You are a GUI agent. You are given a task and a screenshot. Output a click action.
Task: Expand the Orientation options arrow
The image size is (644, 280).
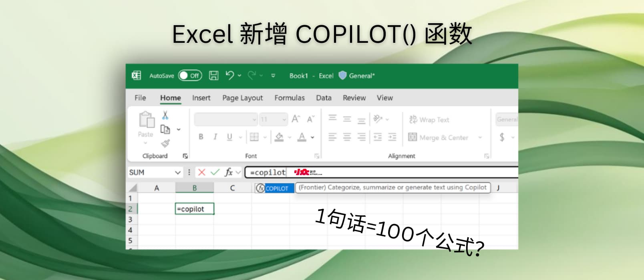(387, 119)
